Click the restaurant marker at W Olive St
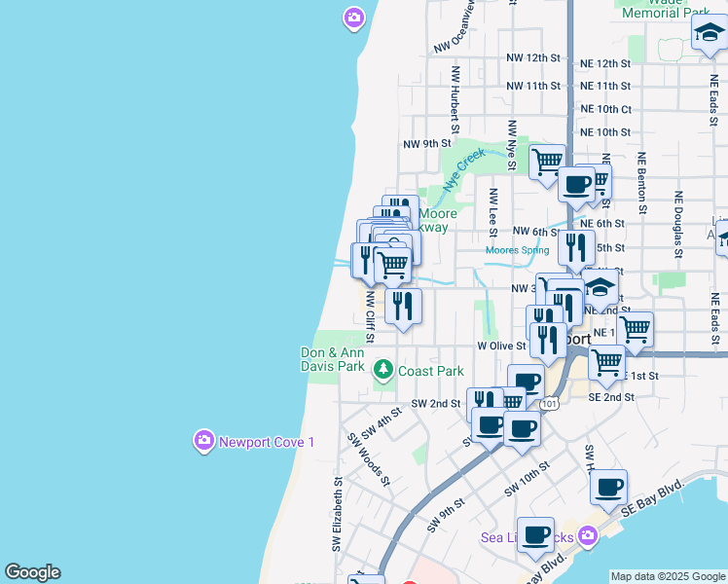This screenshot has height=584, width=728. coord(549,341)
